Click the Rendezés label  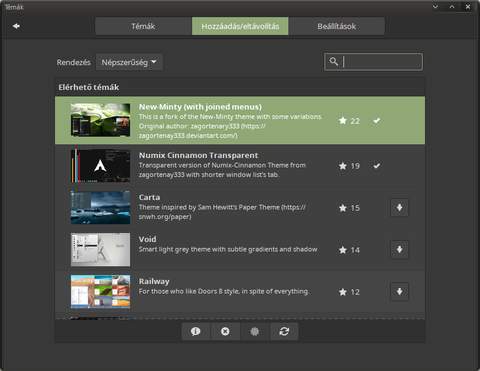click(x=73, y=62)
